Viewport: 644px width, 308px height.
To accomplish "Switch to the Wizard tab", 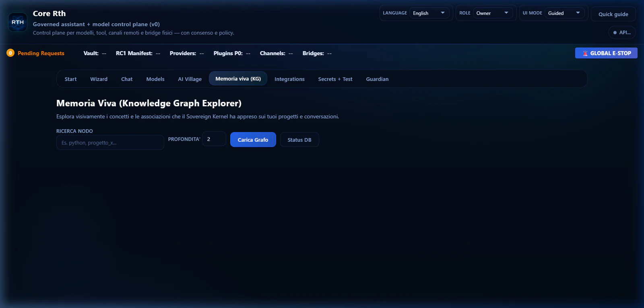I will pos(99,79).
